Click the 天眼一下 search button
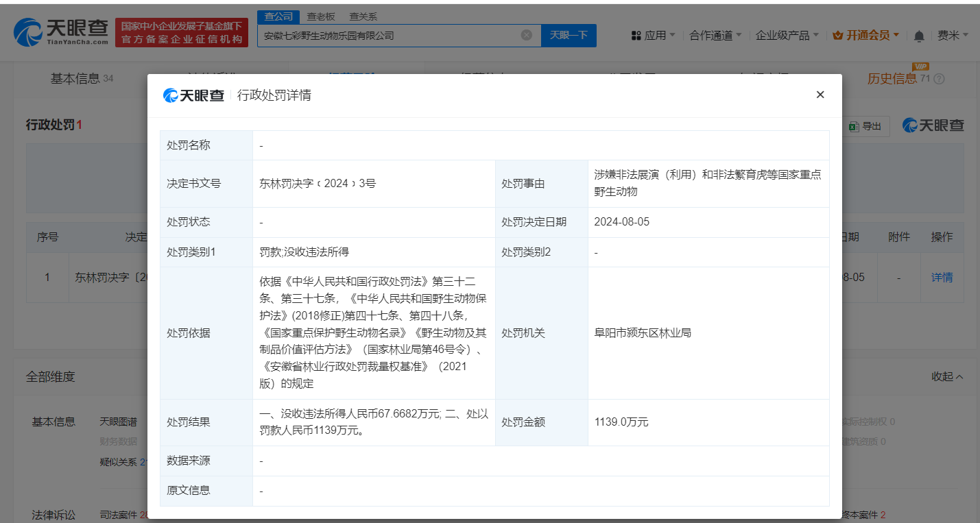This screenshot has height=523, width=980. point(569,35)
